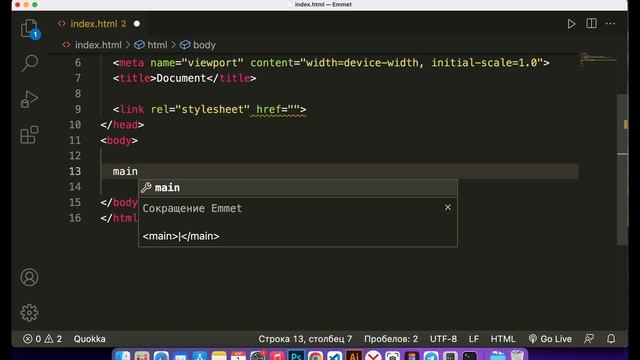Click line number 12 in the gutter

tap(75, 156)
